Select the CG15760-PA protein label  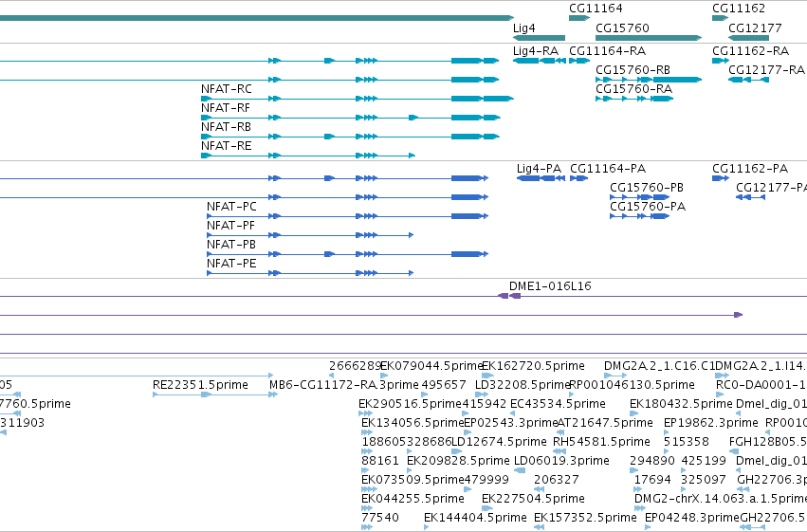click(648, 207)
